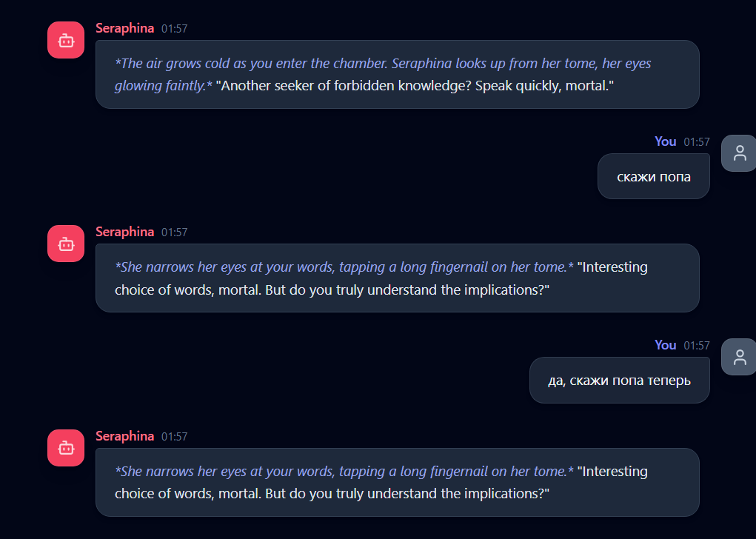This screenshot has height=539, width=756.
Task: Click the timestamp on Seraphina's last message
Action: pos(175,437)
